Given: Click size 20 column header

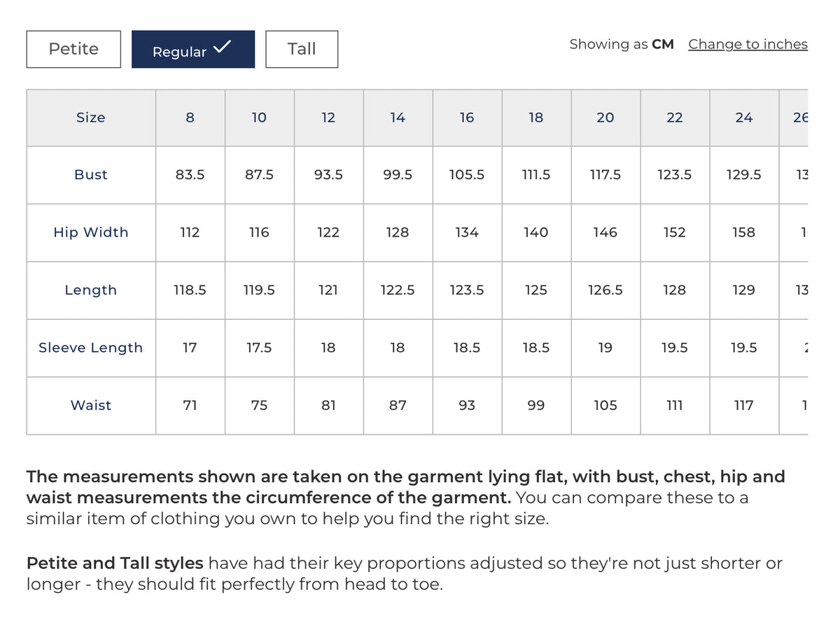Looking at the screenshot, I should pyautogui.click(x=605, y=118).
